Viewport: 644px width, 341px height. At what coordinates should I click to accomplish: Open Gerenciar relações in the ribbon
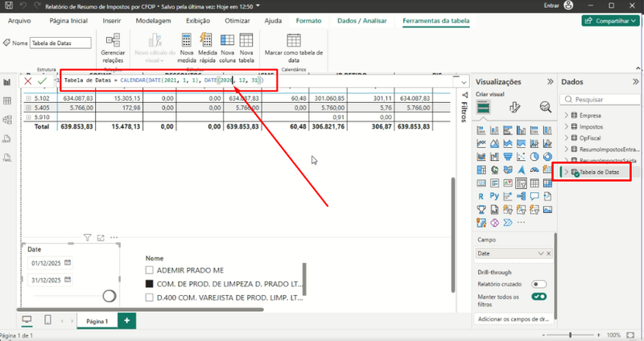coord(113,48)
